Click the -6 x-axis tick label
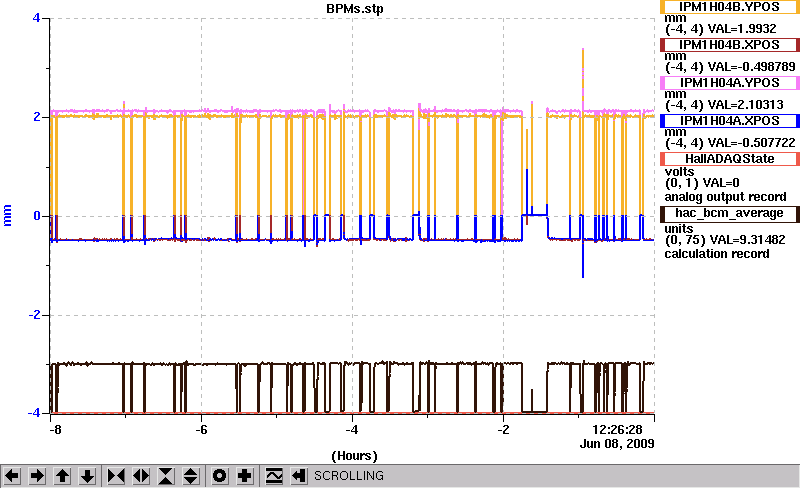The width and height of the screenshot is (800, 488). click(202, 430)
